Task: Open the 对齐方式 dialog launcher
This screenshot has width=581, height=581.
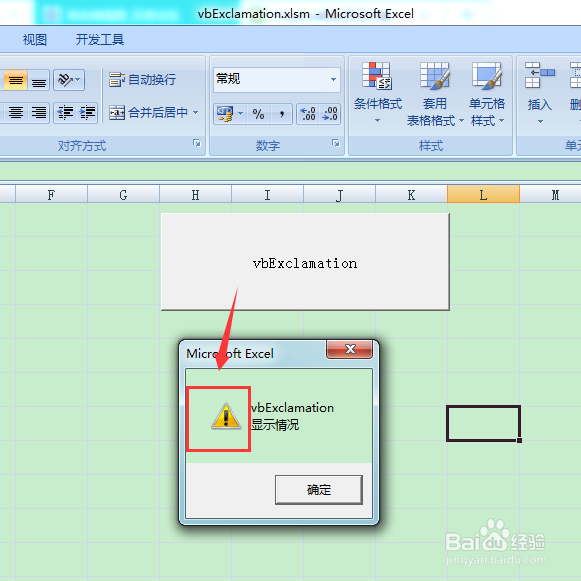Action: [197, 143]
